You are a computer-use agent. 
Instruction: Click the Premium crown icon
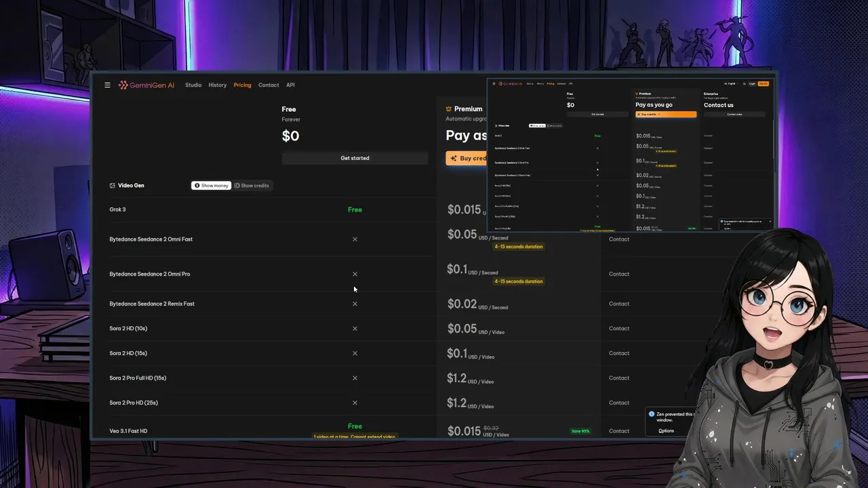[x=449, y=109]
